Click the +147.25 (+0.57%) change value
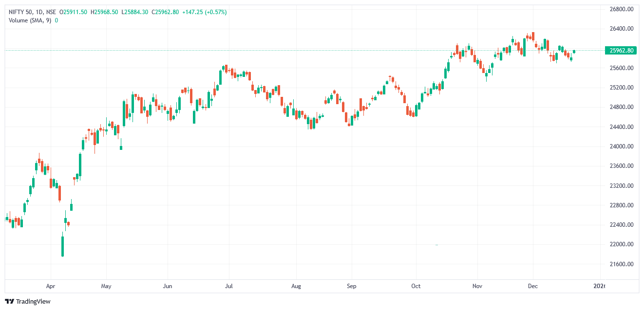Viewport: 644px width, 310px height. (x=205, y=12)
